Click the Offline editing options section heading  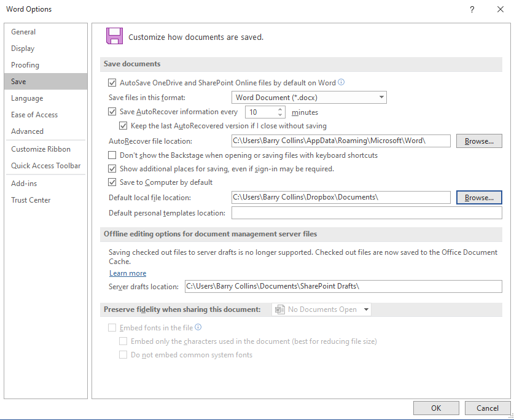[211, 234]
